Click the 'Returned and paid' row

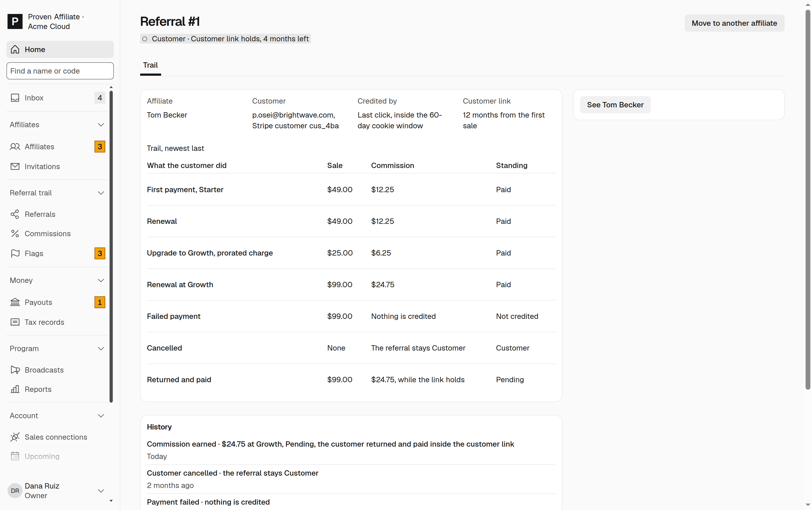[x=351, y=380]
